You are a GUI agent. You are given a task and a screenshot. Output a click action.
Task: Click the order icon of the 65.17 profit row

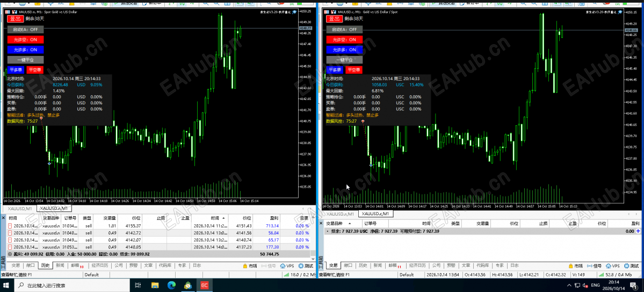pyautogui.click(x=10, y=240)
